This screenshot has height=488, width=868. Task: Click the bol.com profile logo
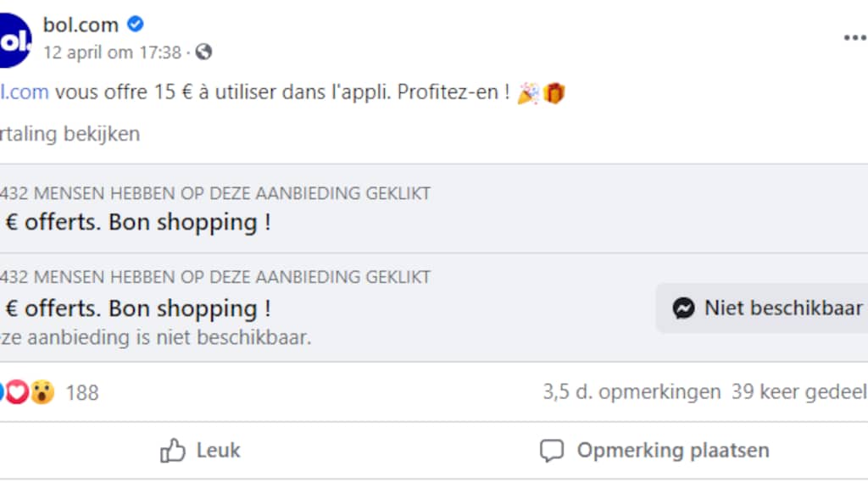point(12,39)
